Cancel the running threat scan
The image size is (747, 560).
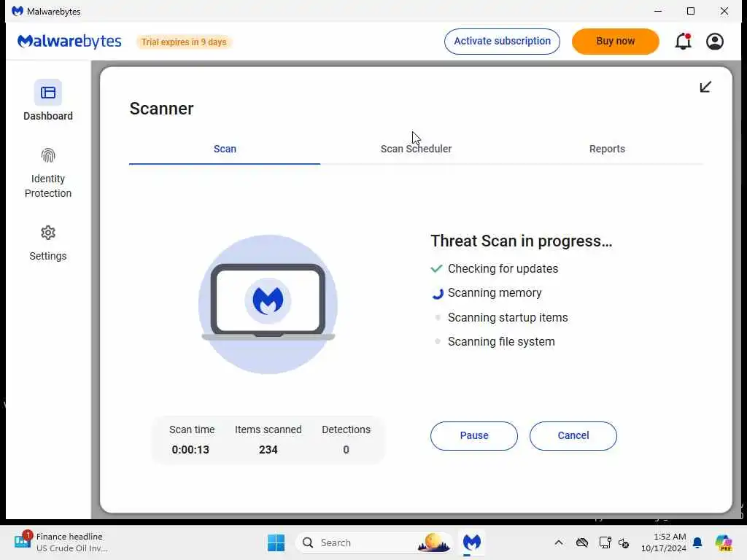[573, 436]
